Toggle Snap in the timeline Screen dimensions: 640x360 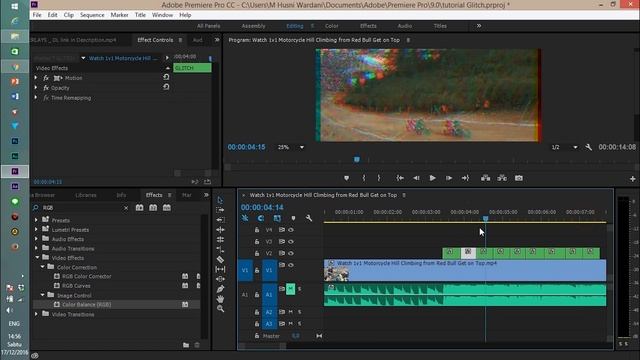coord(261,218)
